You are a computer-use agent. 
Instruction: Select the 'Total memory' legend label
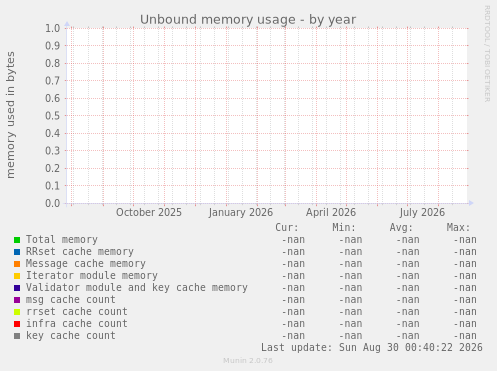click(x=62, y=240)
